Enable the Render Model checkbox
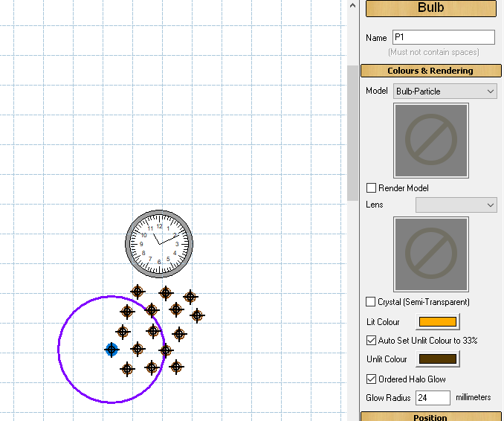The width and height of the screenshot is (504, 421). [371, 188]
